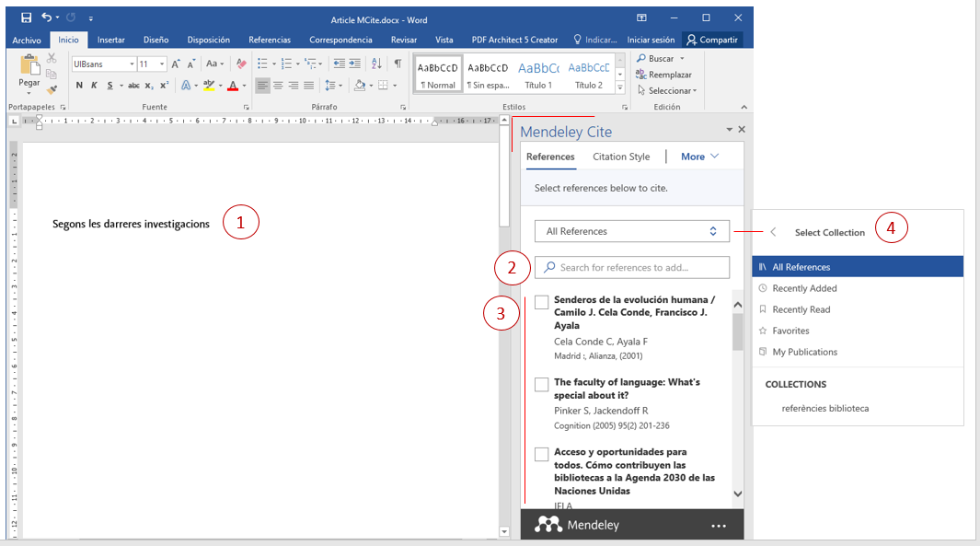Insert a multilevel list
Viewport: 980px width, 546px height.
click(x=310, y=64)
